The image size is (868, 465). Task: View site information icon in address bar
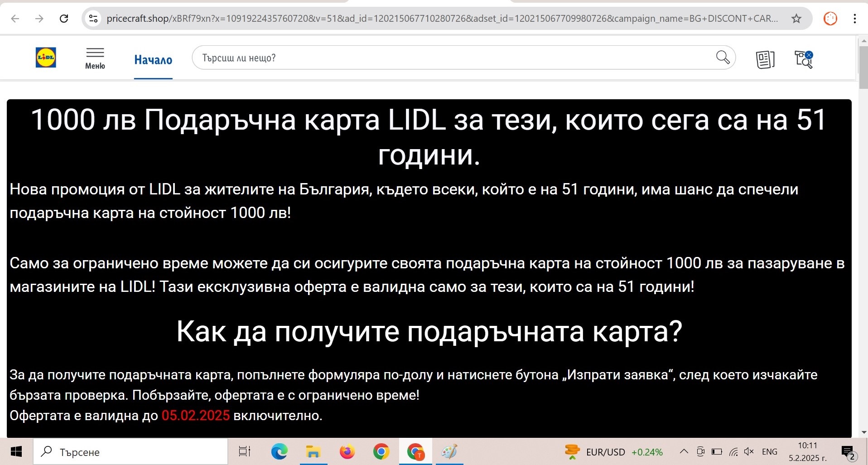point(93,19)
